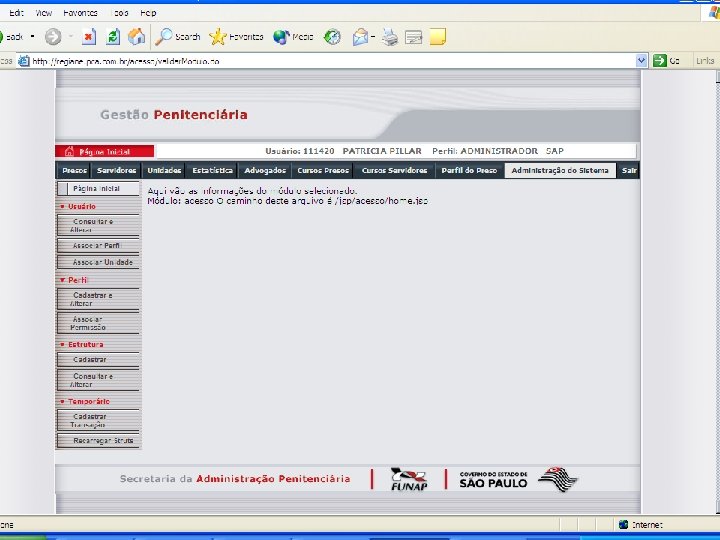The height and width of the screenshot is (540, 720).
Task: Open the Search magnifier in the toolbar
Action: coord(178,37)
